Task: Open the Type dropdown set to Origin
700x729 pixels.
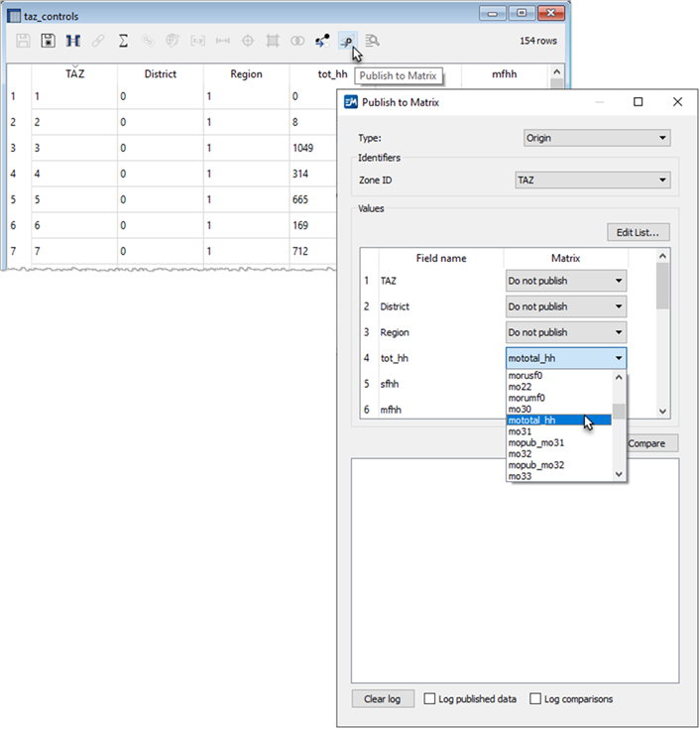Action: 597,138
